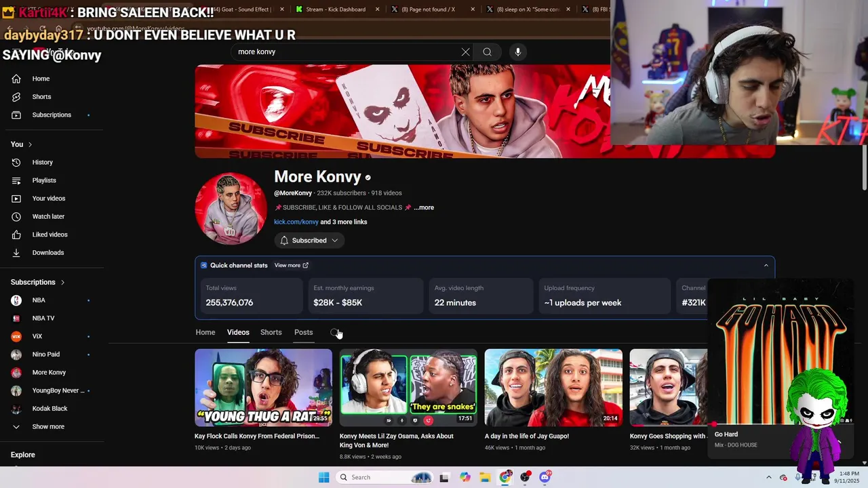Open the Subscribed notification dropdown
Screen dimensions: 868x488
[x=309, y=241]
